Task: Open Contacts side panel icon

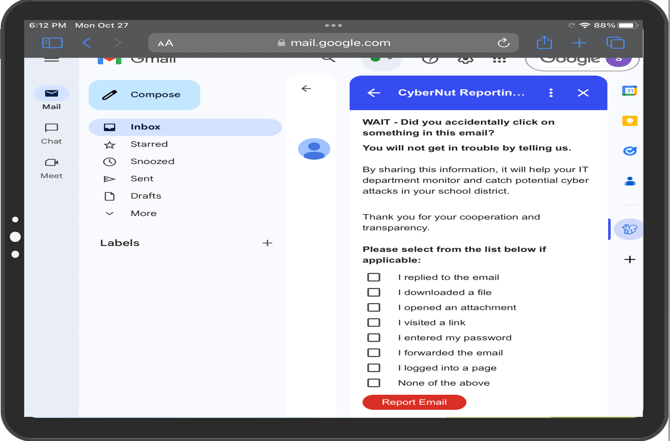Action: click(x=629, y=181)
